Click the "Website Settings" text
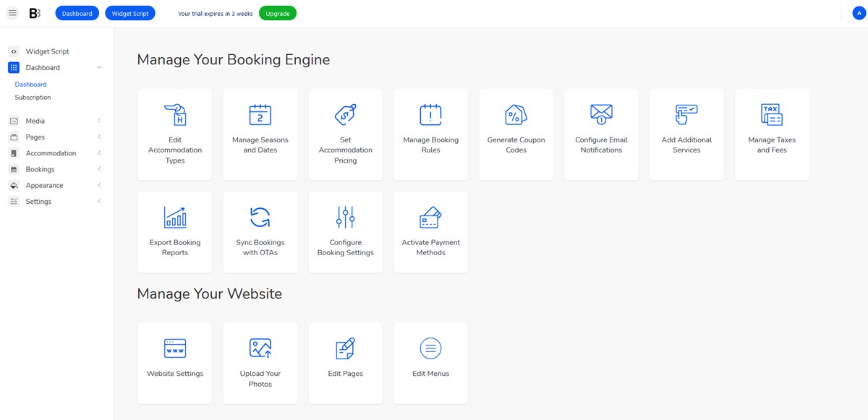Viewport: 868px width, 420px height. click(x=175, y=374)
